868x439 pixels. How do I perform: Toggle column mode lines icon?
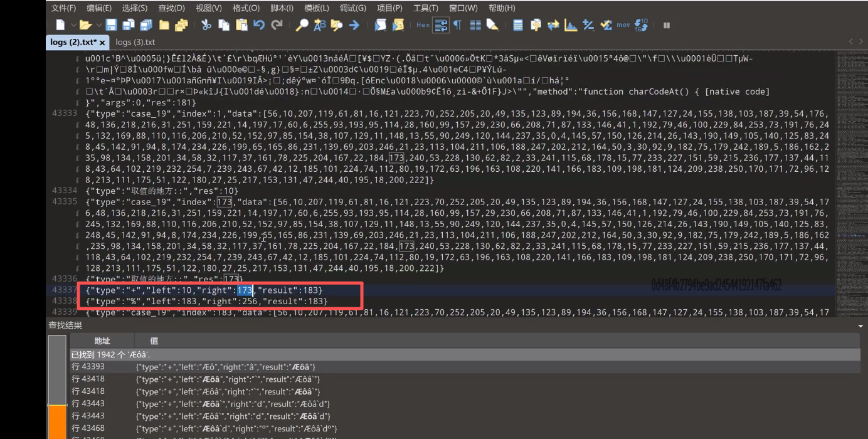point(475,25)
